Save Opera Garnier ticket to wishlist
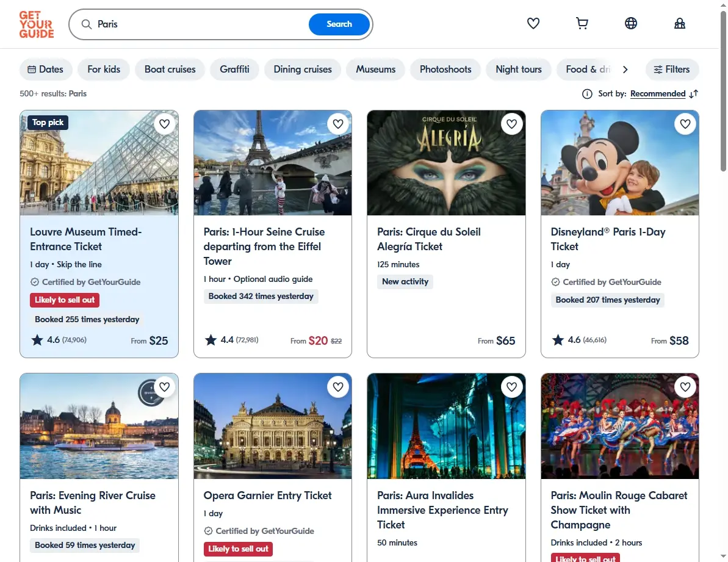Screen dimensions: 728x562 pos(338,387)
